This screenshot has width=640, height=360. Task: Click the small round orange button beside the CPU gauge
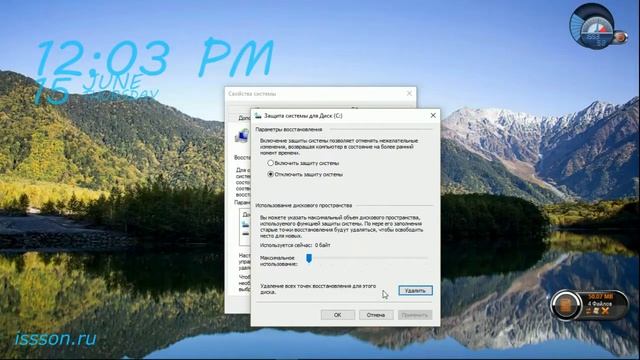point(620,38)
